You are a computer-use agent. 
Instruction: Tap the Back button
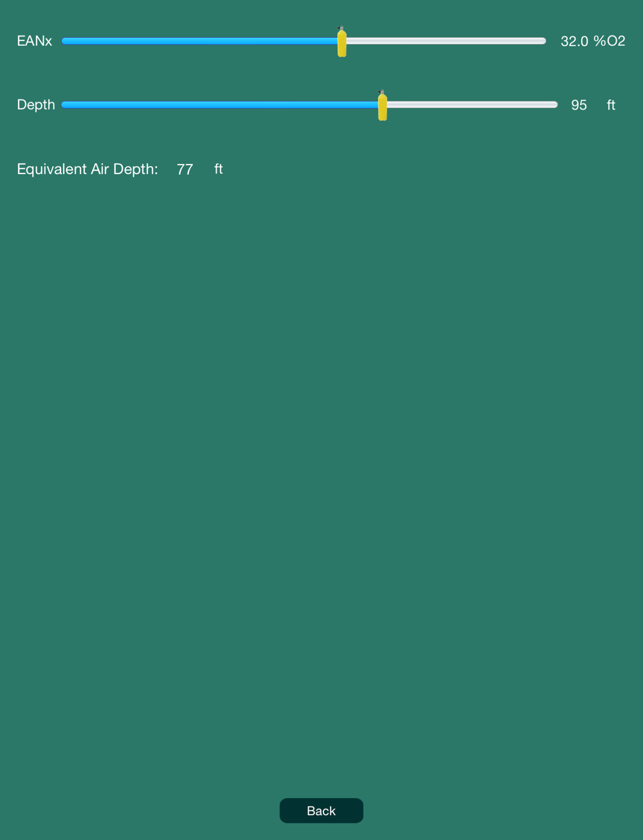coord(321,810)
